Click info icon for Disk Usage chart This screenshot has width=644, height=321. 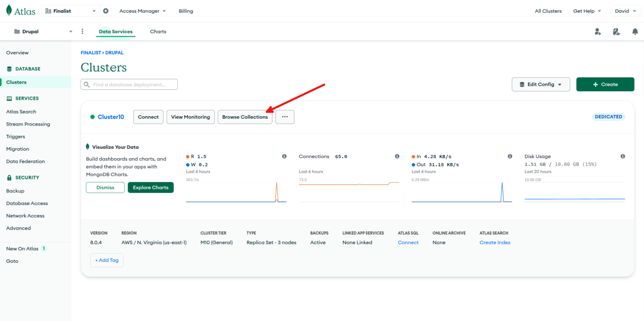[623, 156]
